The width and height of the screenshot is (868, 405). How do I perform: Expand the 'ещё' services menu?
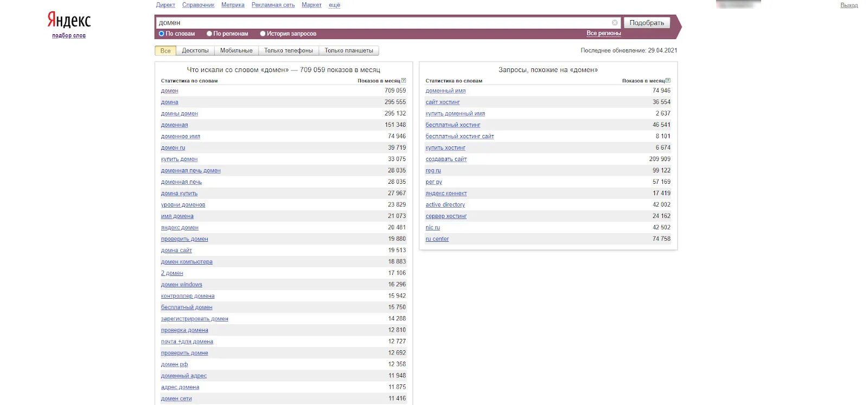[335, 5]
